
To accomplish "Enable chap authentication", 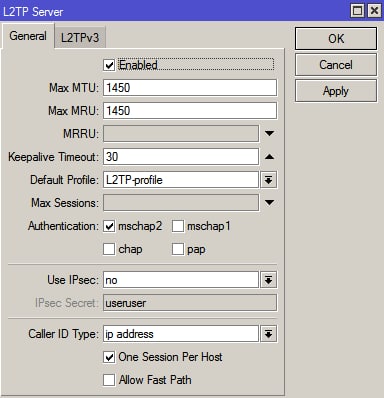I will tap(109, 249).
